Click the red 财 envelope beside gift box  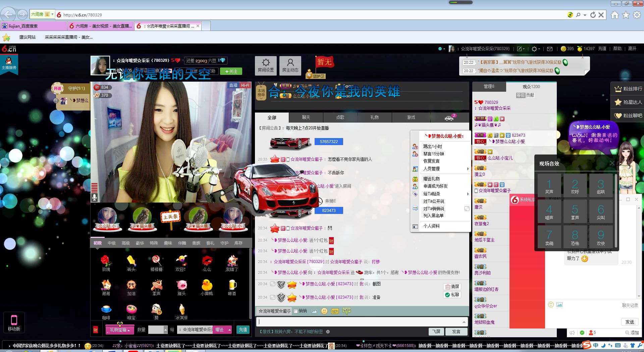tap(96, 330)
